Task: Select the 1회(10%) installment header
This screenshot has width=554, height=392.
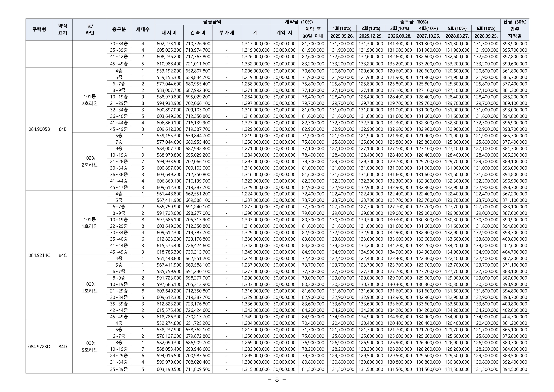Action: tap(342, 28)
